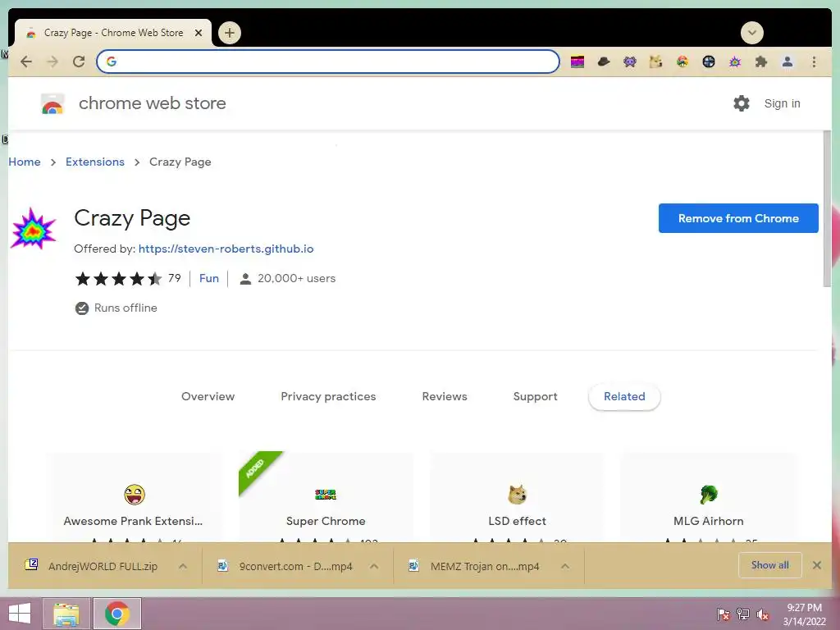This screenshot has height=630, width=840.
Task: Select the Related tab
Action: pos(624,397)
